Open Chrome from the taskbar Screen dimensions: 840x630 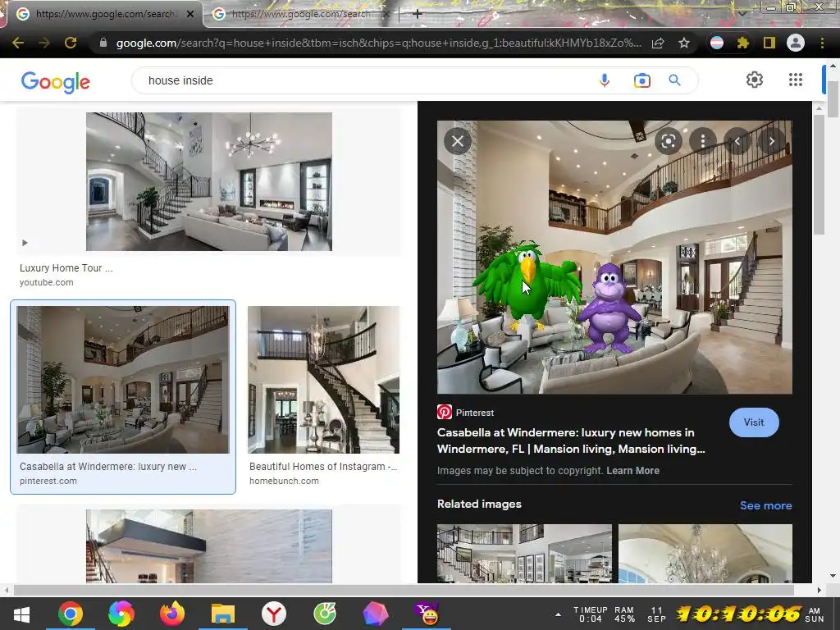71,614
